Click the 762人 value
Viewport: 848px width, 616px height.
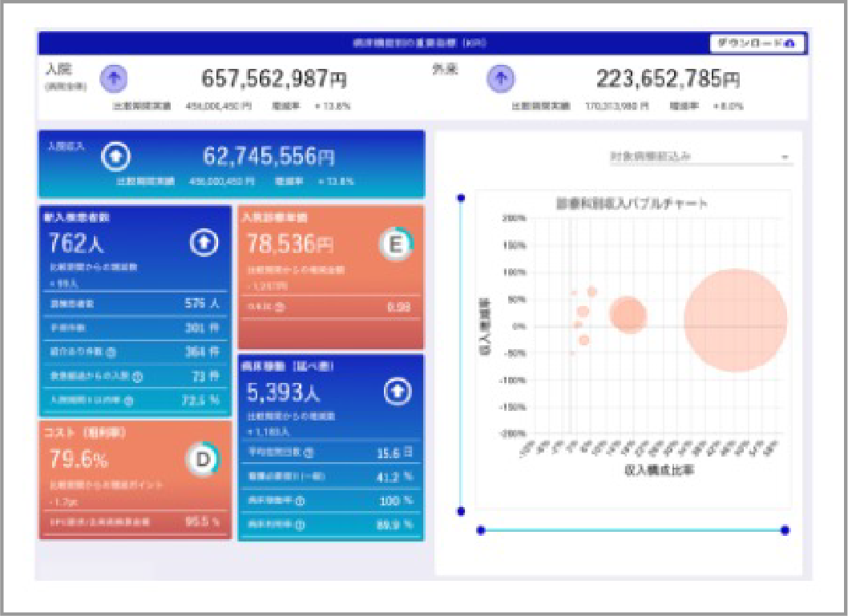[x=76, y=244]
